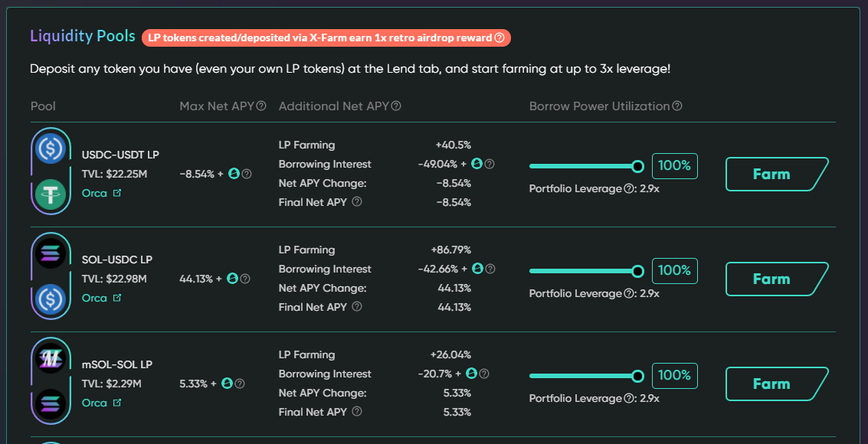Click USDC-USDT borrow power slider handle
This screenshot has height=444, width=868.
tap(637, 166)
